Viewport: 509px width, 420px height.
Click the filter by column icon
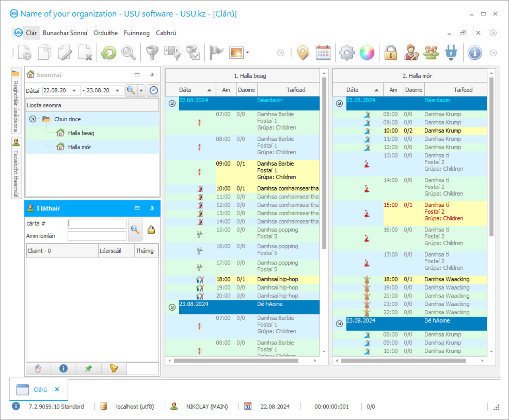point(173,53)
